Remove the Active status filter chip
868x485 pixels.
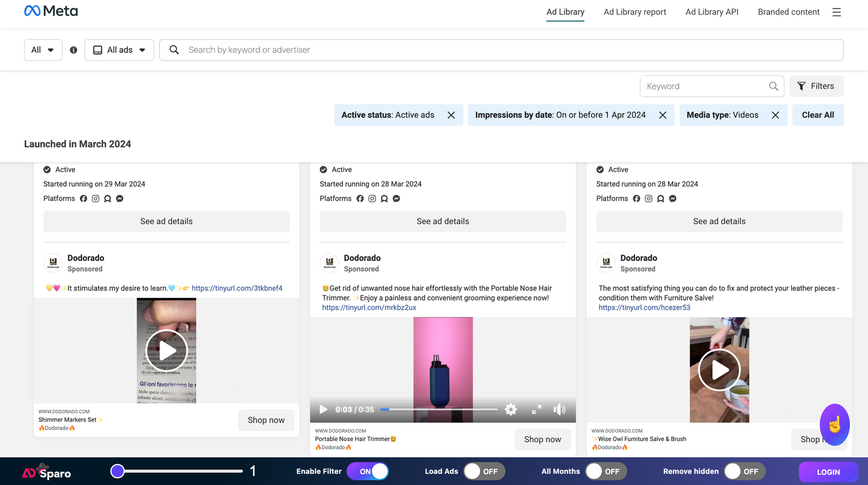pyautogui.click(x=451, y=115)
